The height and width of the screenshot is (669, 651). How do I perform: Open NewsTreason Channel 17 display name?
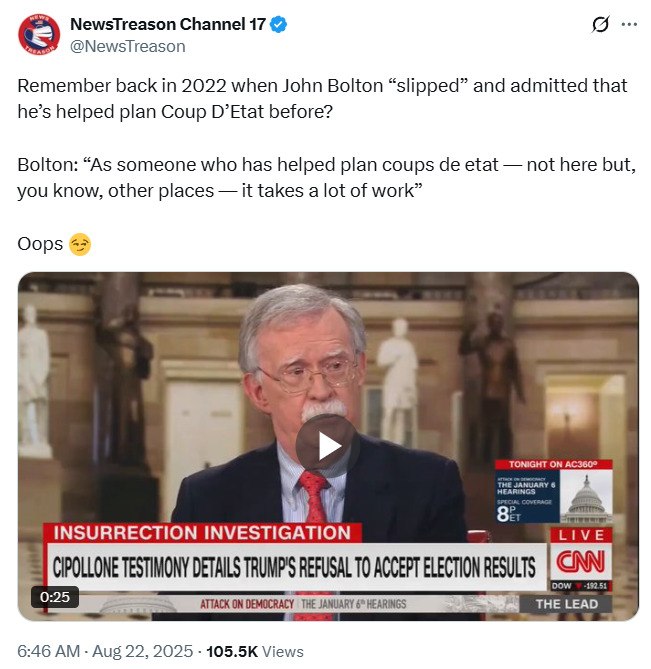(168, 24)
